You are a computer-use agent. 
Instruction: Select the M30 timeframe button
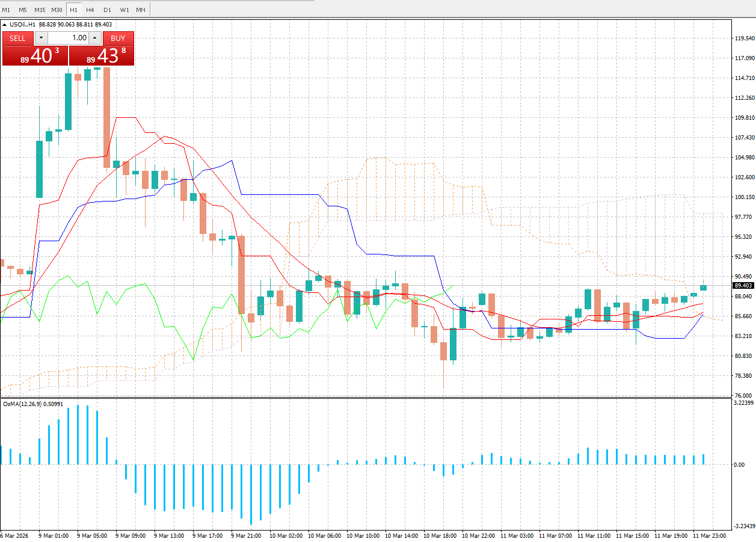click(57, 10)
